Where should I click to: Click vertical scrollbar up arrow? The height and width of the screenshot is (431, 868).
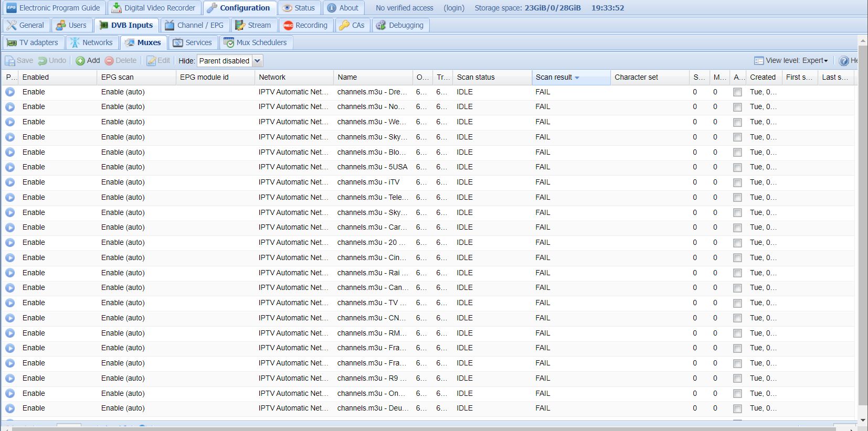click(863, 40)
